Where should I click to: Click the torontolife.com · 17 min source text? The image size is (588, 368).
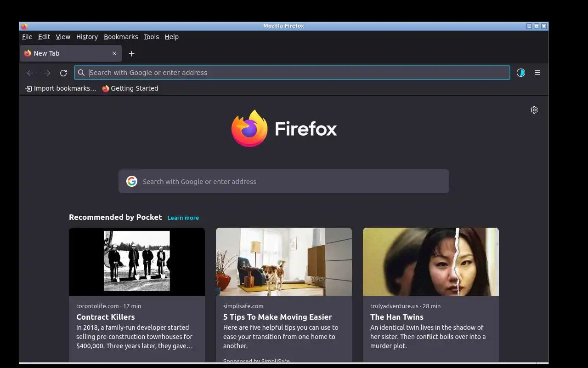[x=109, y=306]
